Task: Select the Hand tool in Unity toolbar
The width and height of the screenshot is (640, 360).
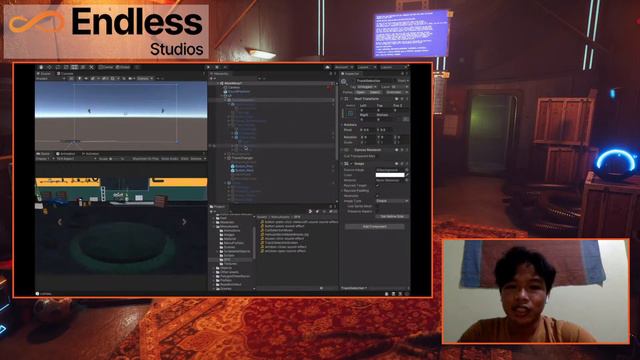Action: click(41, 67)
